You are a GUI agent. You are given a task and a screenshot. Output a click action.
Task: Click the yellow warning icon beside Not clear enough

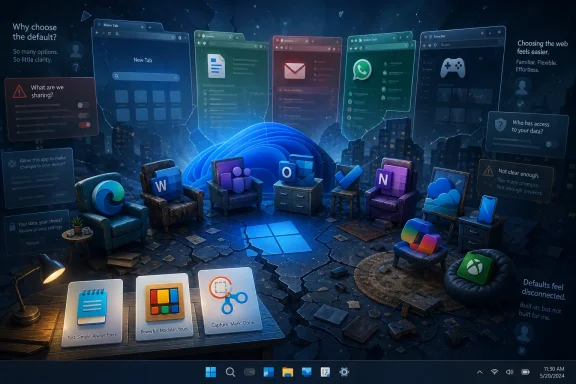point(488,171)
